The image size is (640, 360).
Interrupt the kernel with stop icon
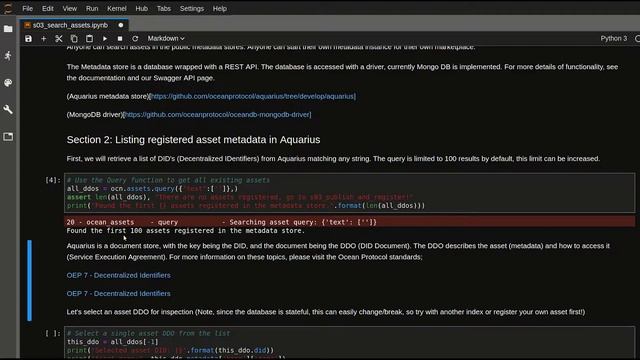pyautogui.click(x=120, y=38)
